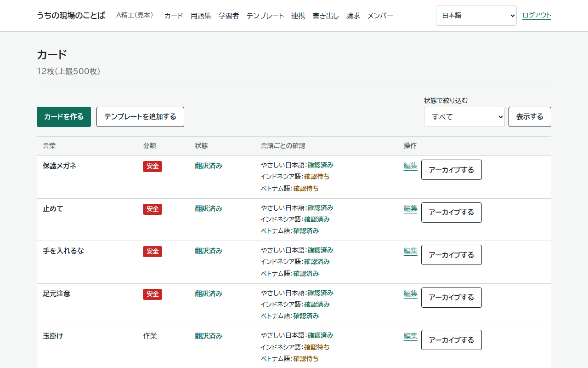Click the 安全 badge in 止めて row
588x368 pixels.
click(x=153, y=209)
